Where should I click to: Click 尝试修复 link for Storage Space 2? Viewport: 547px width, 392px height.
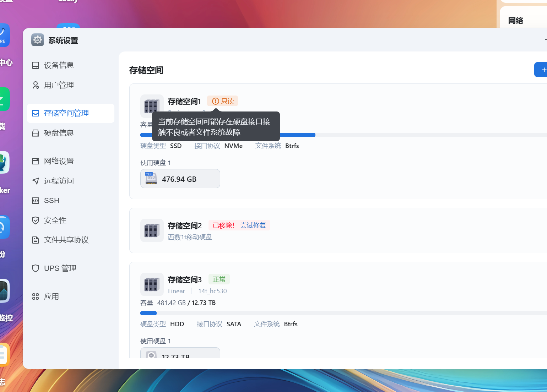click(x=253, y=225)
